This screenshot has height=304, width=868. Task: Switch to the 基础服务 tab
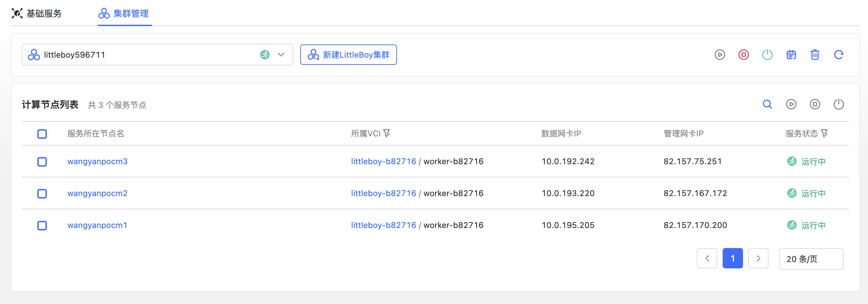37,14
